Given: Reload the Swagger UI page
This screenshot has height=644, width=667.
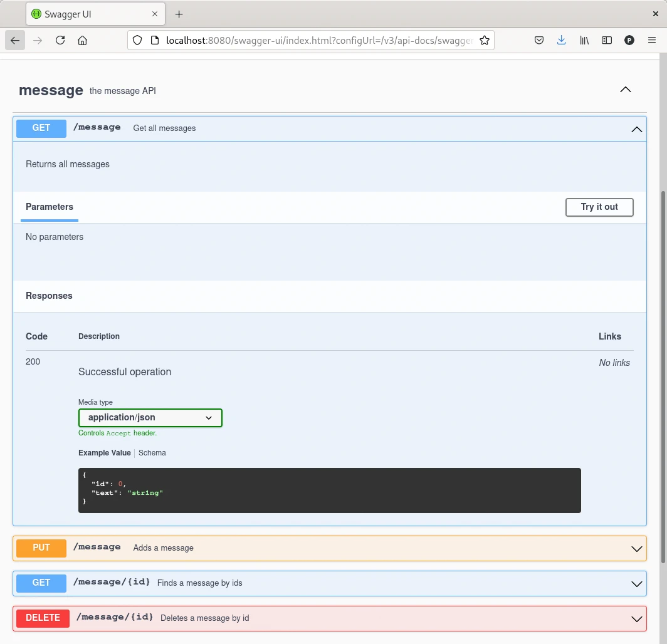Looking at the screenshot, I should [60, 40].
